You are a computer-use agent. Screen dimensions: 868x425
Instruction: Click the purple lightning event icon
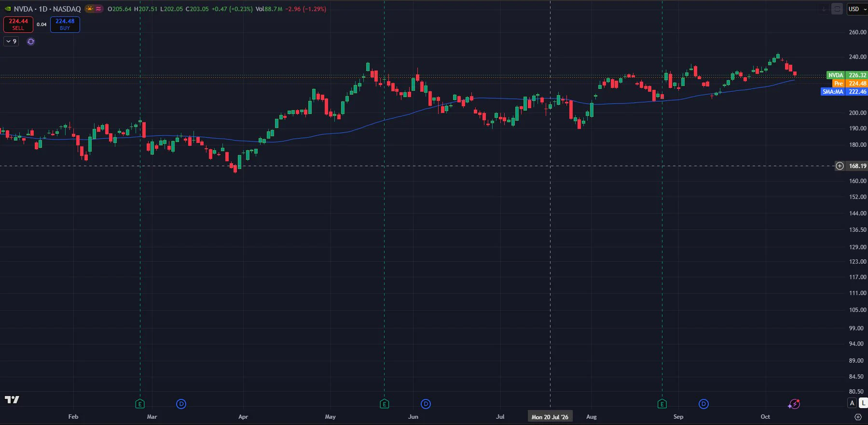coord(794,404)
